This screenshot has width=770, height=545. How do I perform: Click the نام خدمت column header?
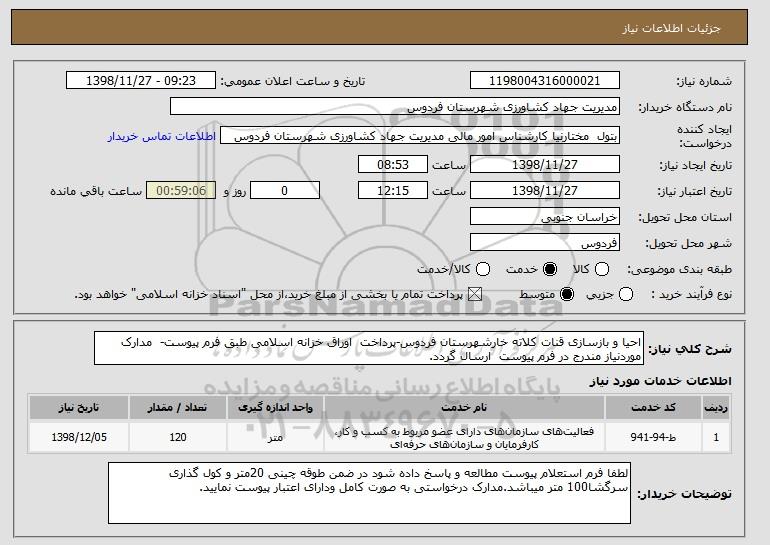click(478, 409)
